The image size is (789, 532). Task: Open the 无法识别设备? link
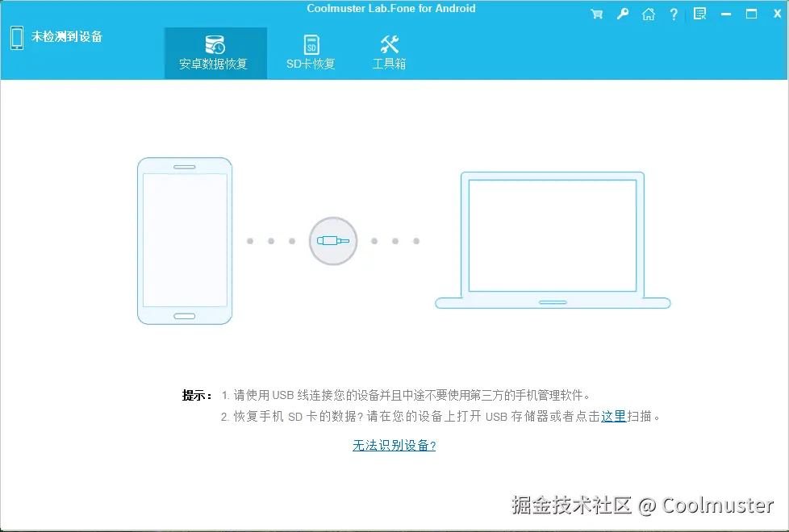click(x=394, y=446)
